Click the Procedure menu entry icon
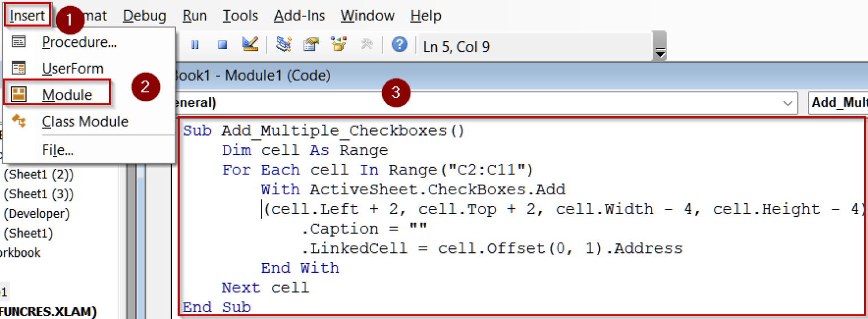 tap(19, 42)
